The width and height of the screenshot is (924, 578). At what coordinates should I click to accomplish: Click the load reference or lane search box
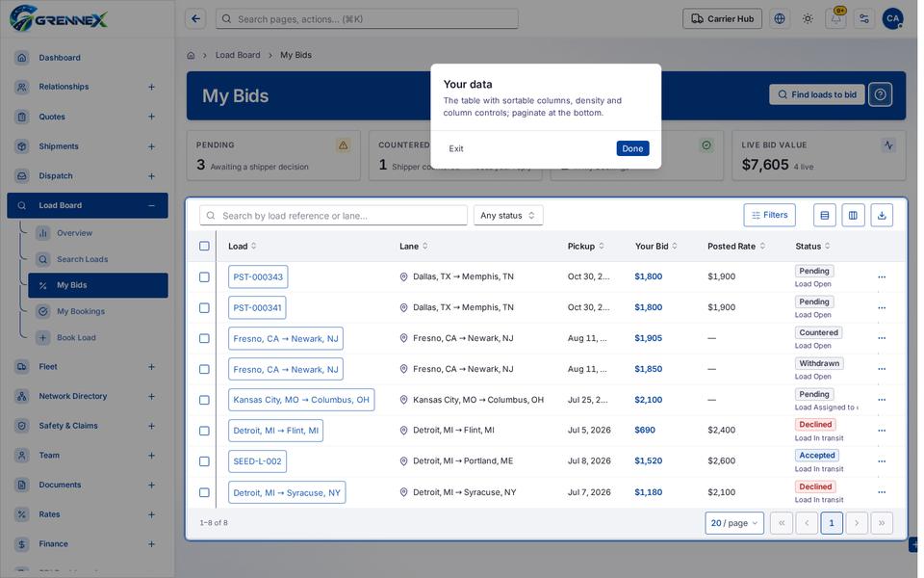coord(334,215)
